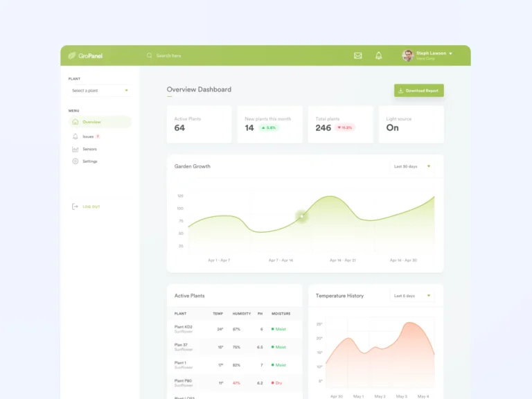Click the red 11.2% decrease badge

coord(344,127)
